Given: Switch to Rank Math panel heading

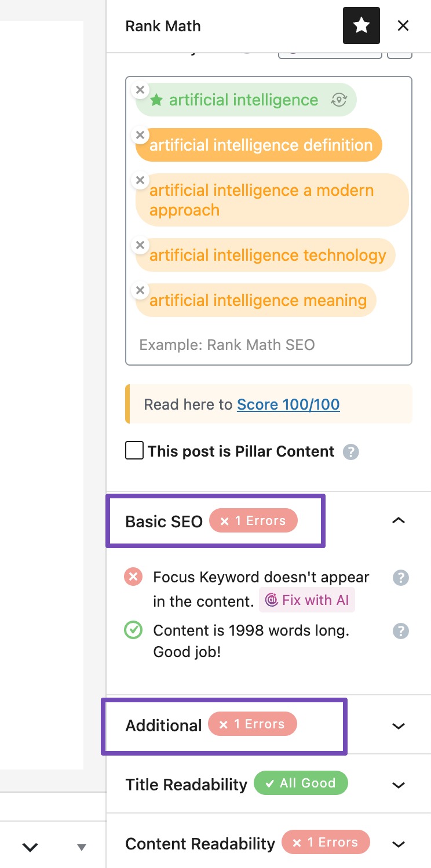Looking at the screenshot, I should click(x=163, y=25).
